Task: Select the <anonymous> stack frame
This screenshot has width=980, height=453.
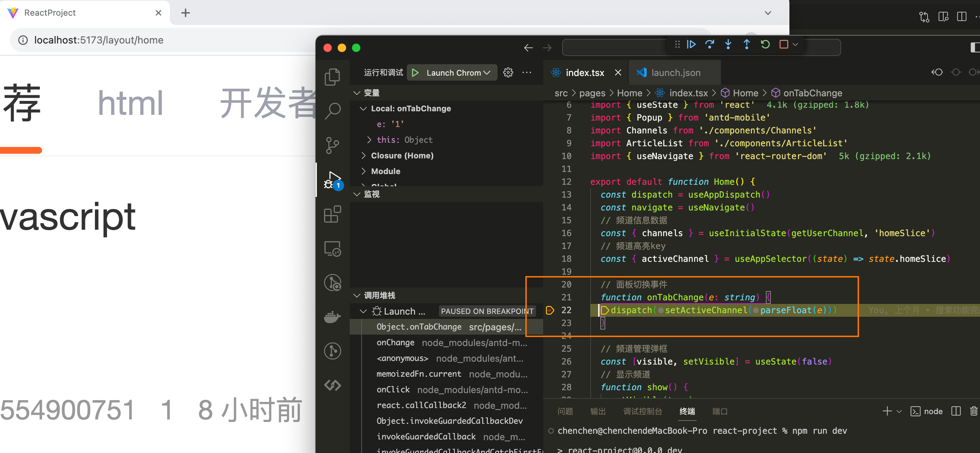Action: point(446,358)
